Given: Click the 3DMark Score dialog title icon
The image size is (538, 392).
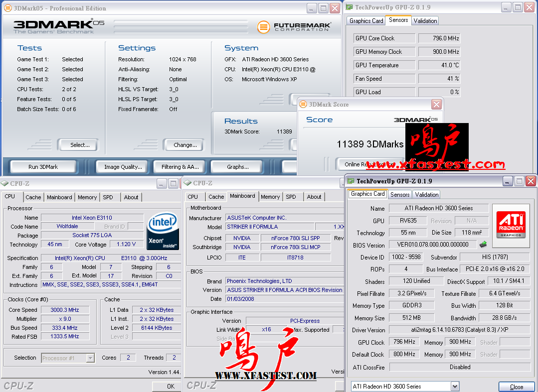Looking at the screenshot, I should (303, 104).
